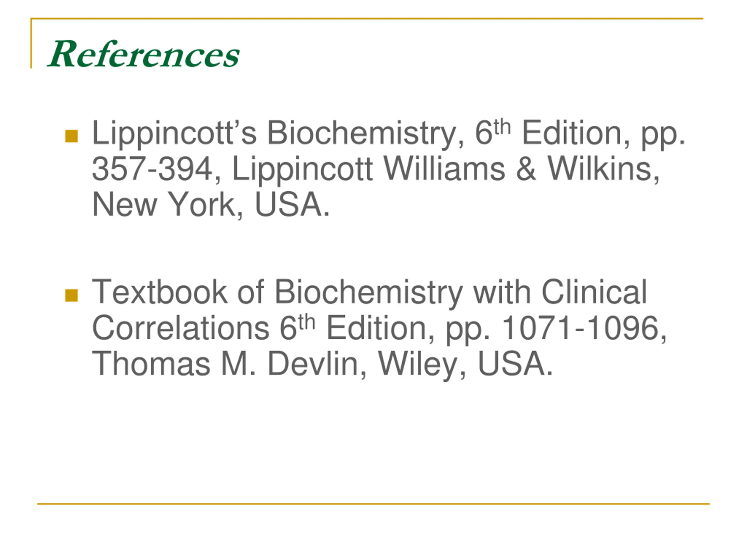Click the 6th superscript after Biochemistry
Image resolution: width=747 pixels, height=560 pixels.
pyautogui.click(x=493, y=132)
